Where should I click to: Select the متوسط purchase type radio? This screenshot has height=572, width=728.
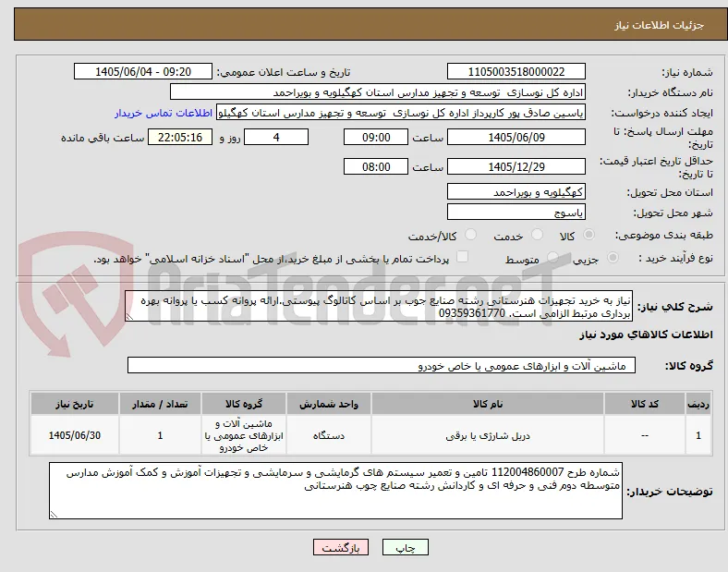point(552,258)
